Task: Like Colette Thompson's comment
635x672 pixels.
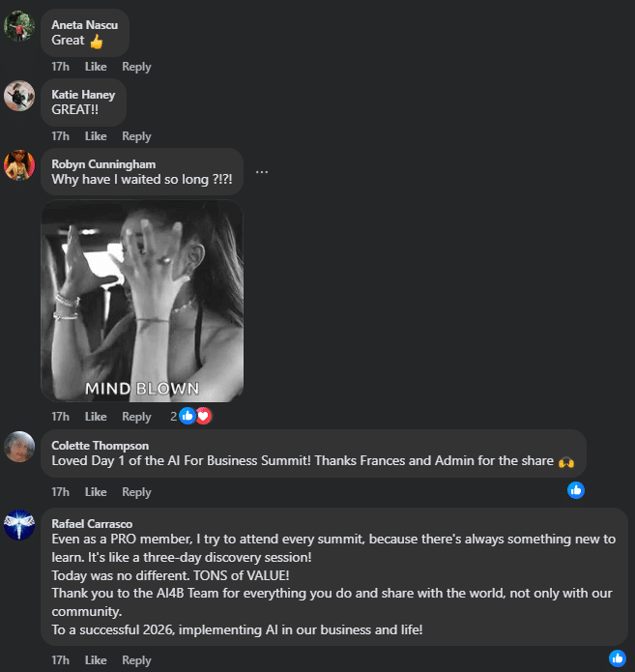Action: (96, 492)
